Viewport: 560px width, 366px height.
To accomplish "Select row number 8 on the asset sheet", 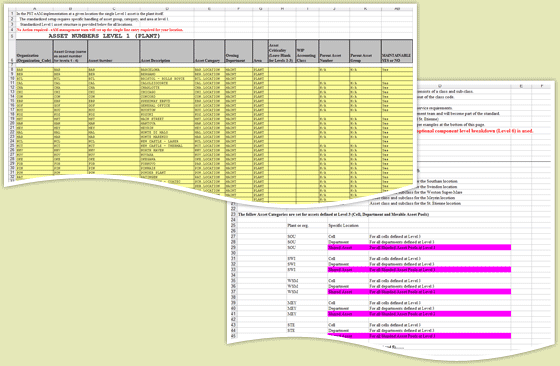I will [12, 70].
